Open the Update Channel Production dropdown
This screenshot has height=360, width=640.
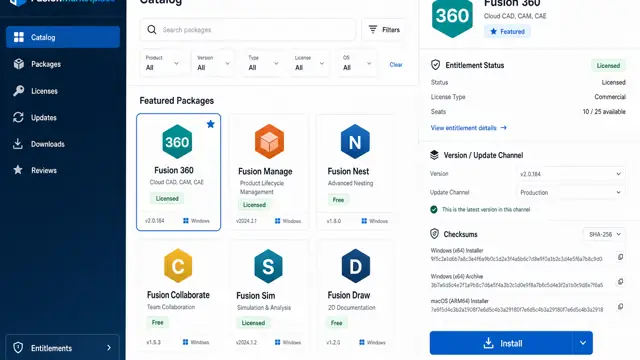570,193
